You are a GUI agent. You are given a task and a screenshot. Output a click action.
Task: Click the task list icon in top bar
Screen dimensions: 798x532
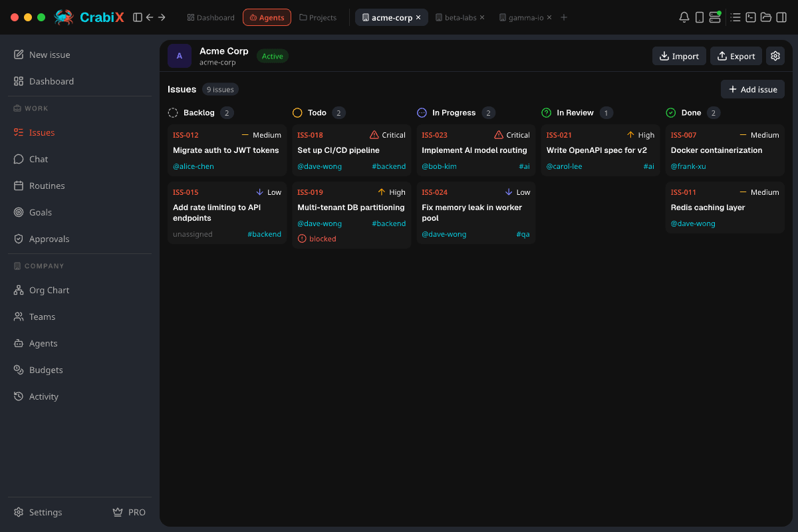pos(735,17)
